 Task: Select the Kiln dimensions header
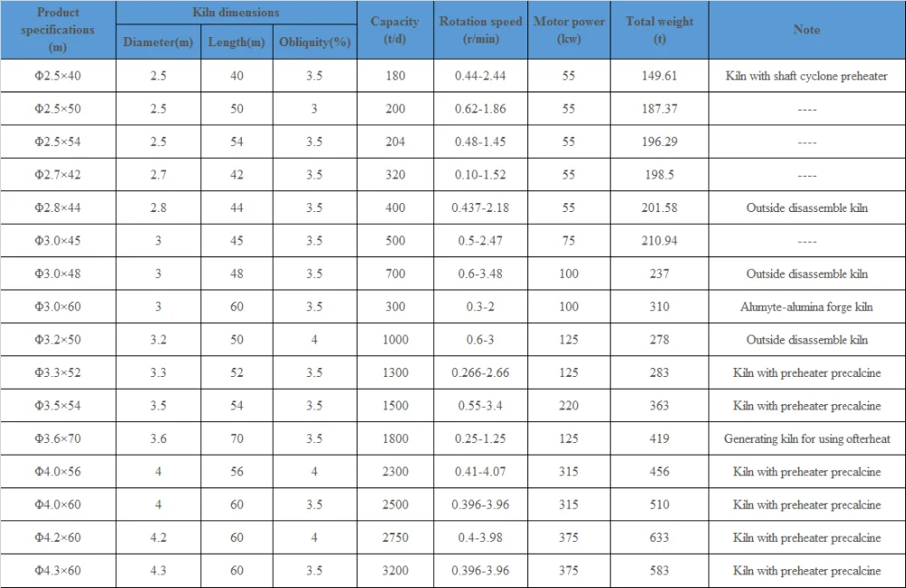point(236,13)
